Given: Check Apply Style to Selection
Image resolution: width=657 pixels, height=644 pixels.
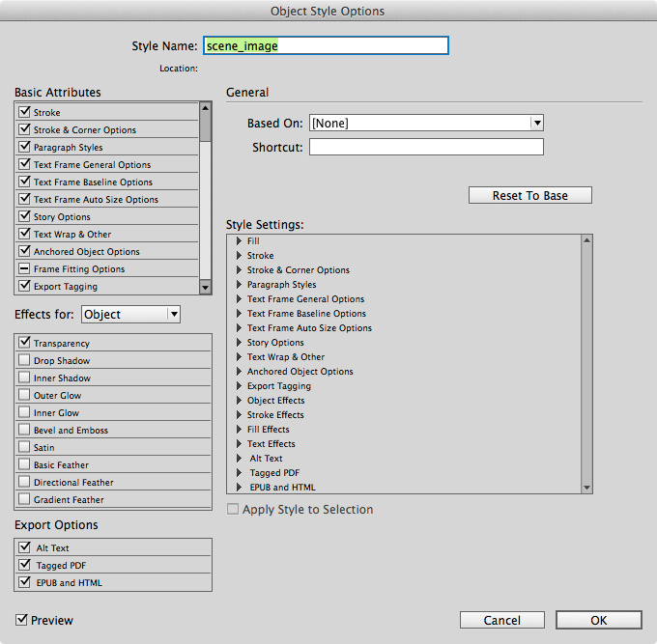Looking at the screenshot, I should coord(233,509).
